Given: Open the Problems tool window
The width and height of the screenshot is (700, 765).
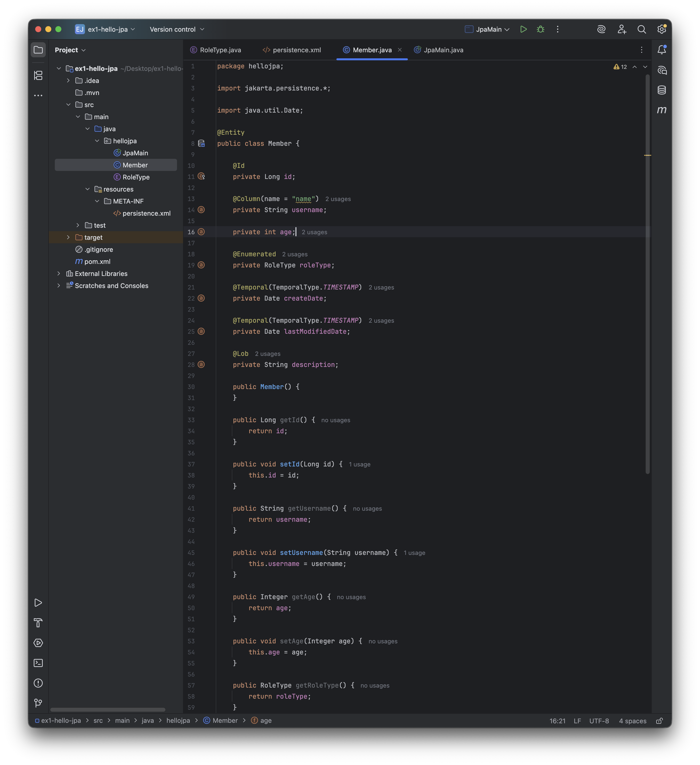Looking at the screenshot, I should coord(38,683).
